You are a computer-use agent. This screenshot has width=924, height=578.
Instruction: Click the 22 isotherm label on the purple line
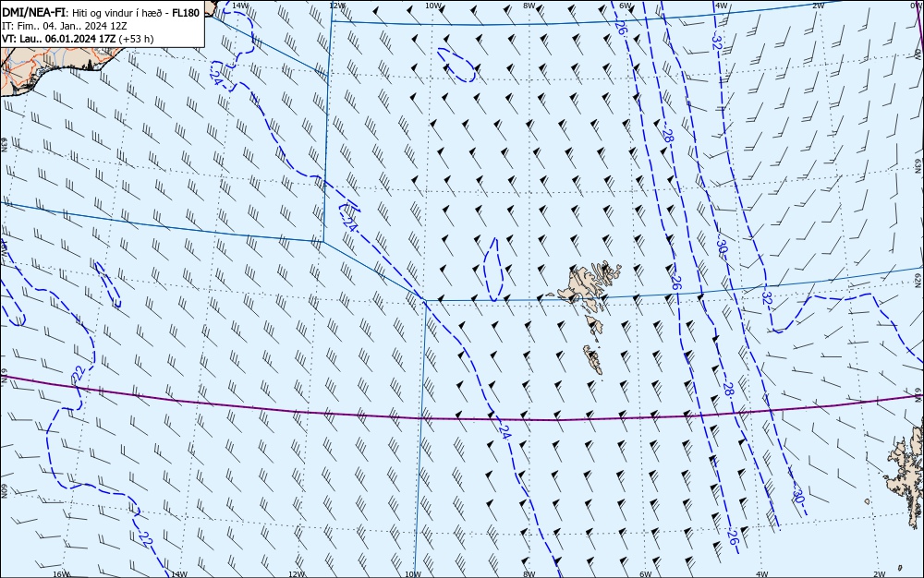coord(79,373)
